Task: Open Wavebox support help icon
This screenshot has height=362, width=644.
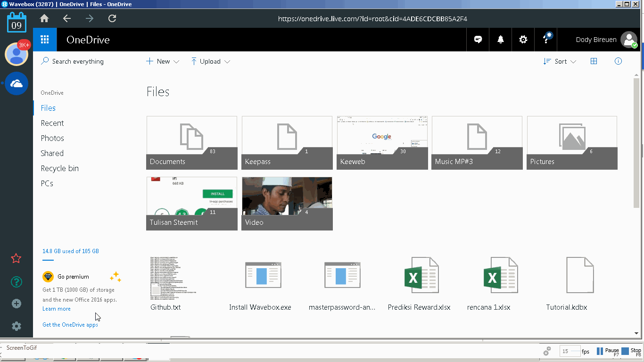Action: [x=16, y=281]
